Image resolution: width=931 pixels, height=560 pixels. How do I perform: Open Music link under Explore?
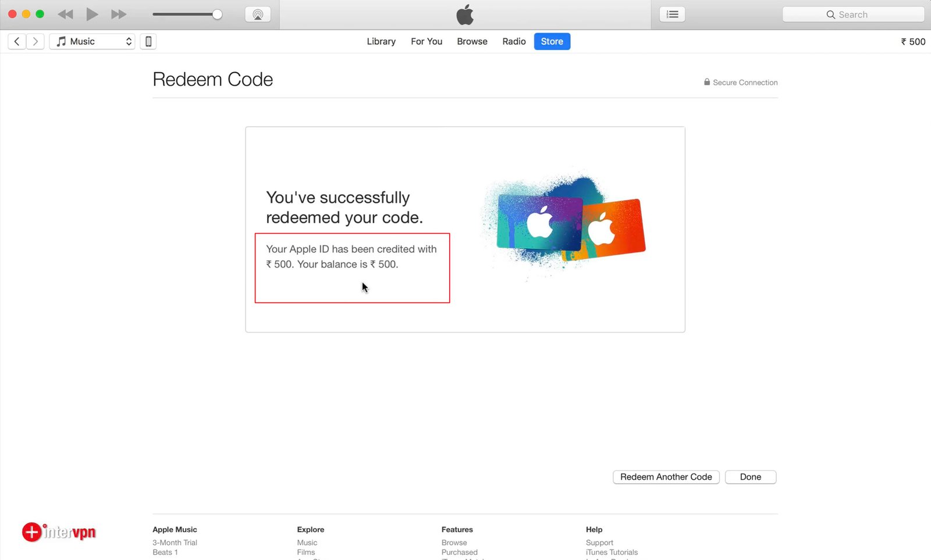[x=307, y=543]
